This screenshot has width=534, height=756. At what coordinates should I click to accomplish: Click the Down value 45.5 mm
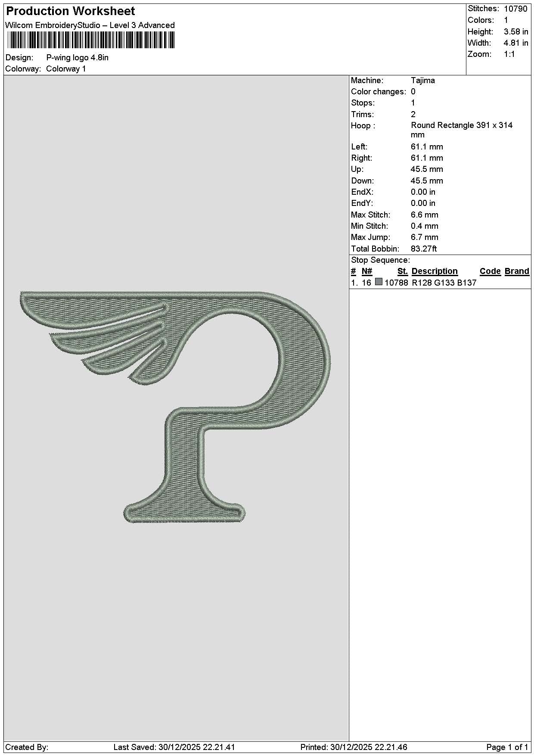point(427,181)
